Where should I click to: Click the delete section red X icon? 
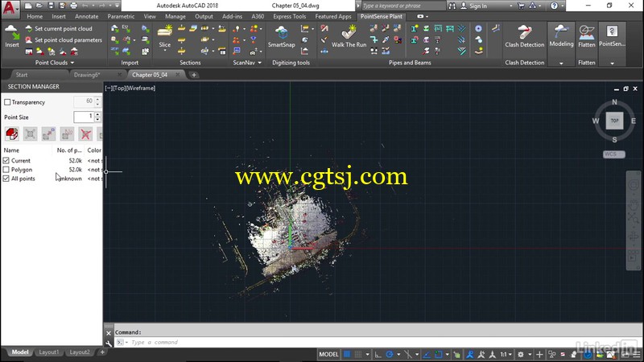coord(85,134)
